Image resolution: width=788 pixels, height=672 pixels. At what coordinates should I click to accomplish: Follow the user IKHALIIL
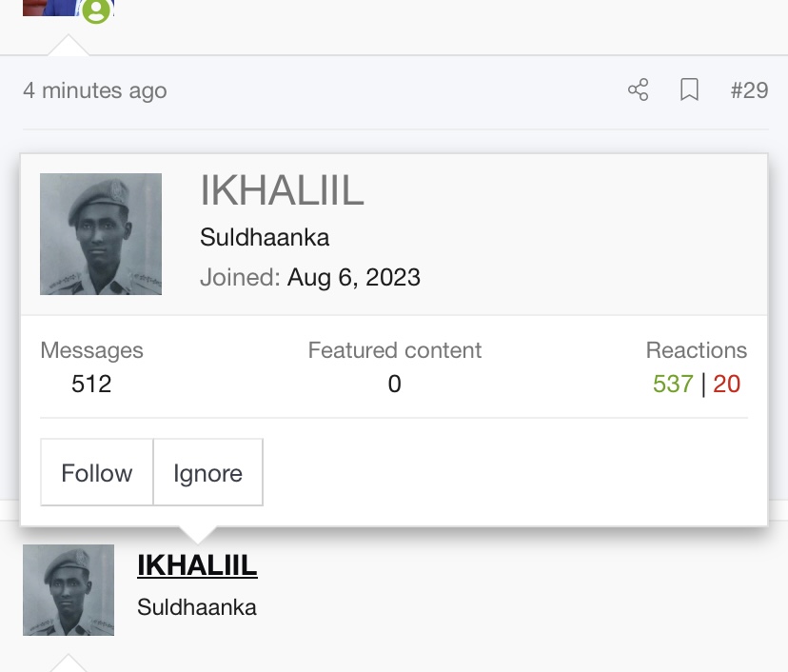click(x=97, y=472)
